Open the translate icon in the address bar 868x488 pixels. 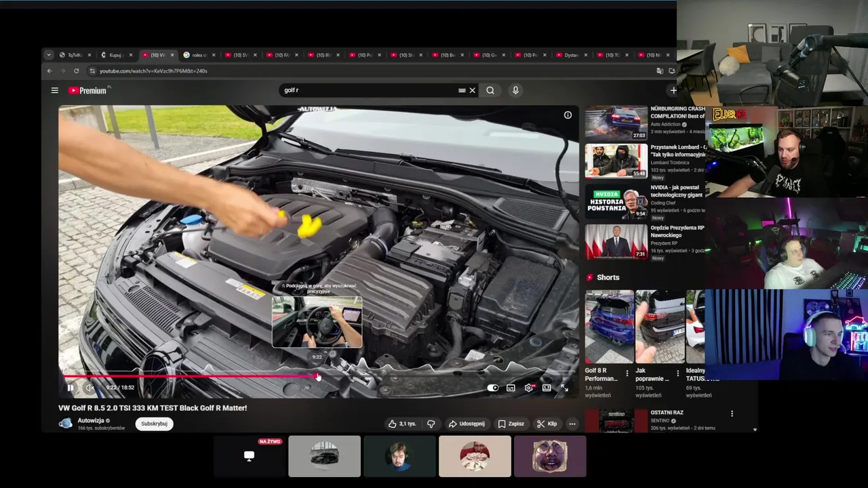click(x=660, y=70)
